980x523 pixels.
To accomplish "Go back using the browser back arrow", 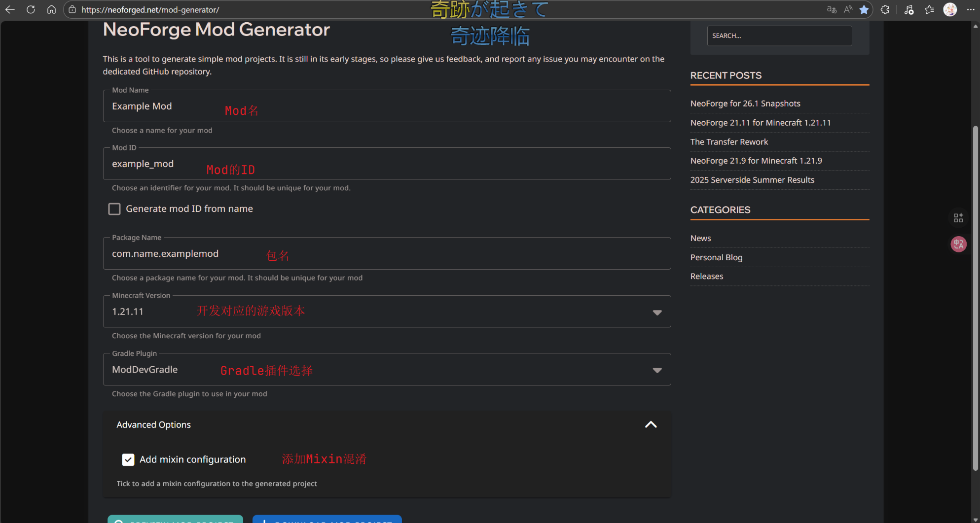I will pyautogui.click(x=10, y=9).
